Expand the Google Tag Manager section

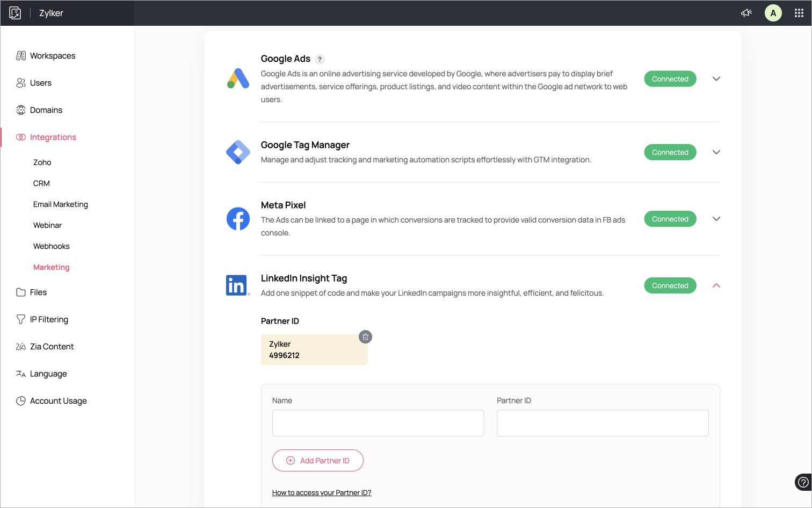[x=716, y=152]
